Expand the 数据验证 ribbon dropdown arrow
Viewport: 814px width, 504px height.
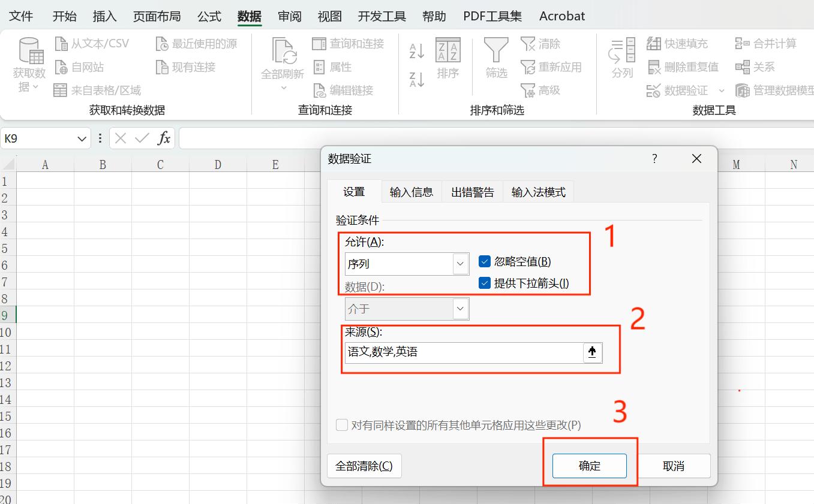coord(722,91)
